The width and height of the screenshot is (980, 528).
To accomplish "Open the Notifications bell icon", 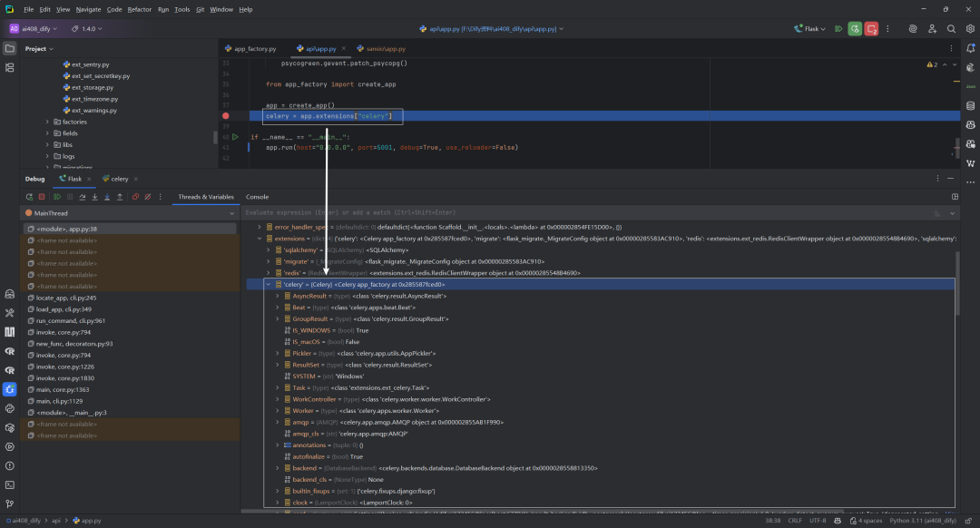I will coord(970,48).
